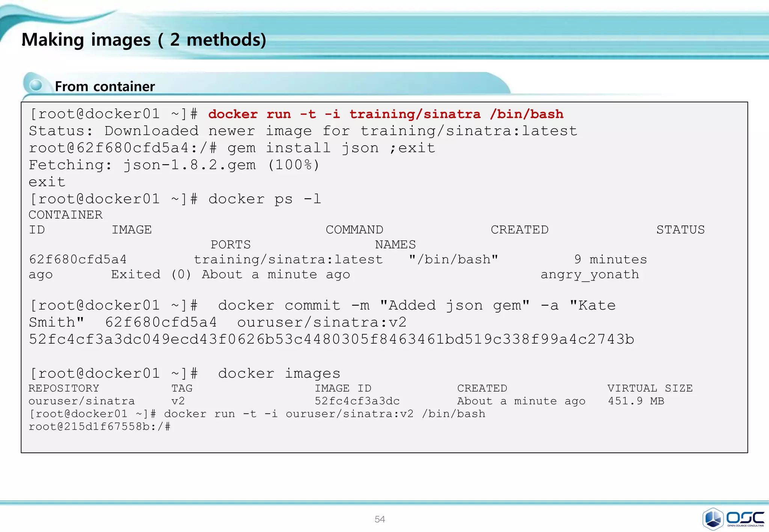The image size is (769, 532).
Task: Click the root@215d1f67558b prompt line
Action: click(100, 427)
